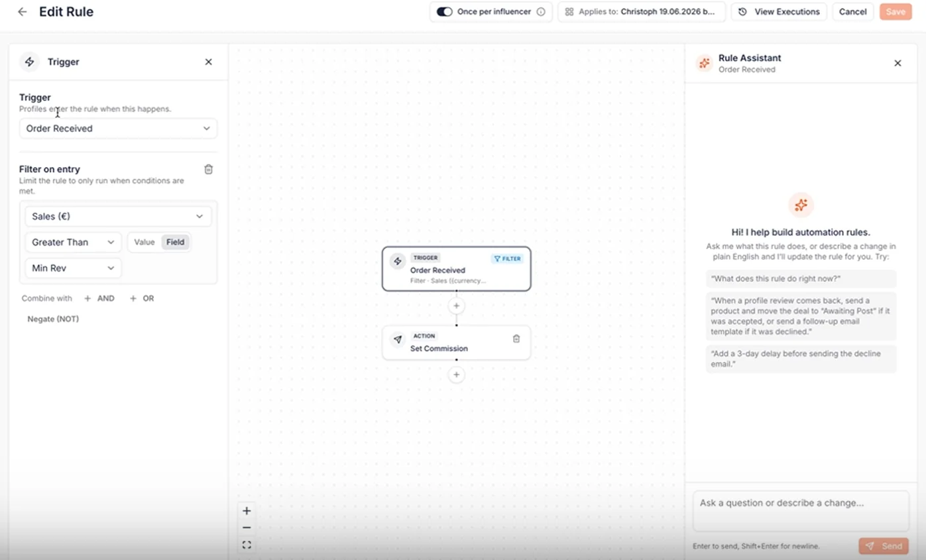
Task: Close the Trigger panel
Action: click(208, 62)
